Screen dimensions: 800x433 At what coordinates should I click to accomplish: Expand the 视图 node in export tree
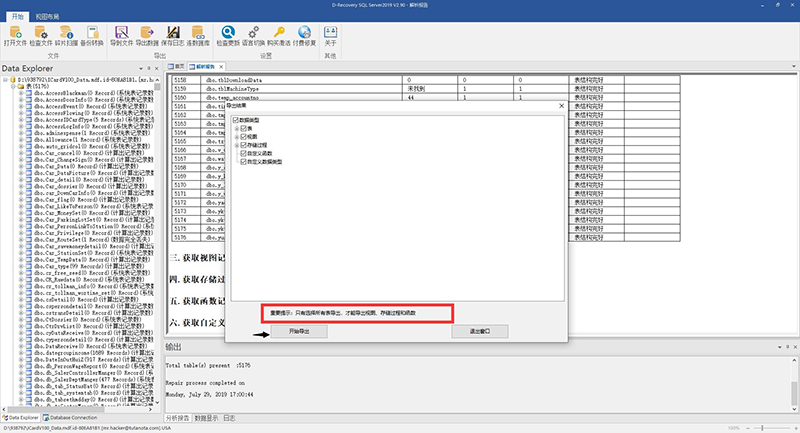click(x=237, y=137)
